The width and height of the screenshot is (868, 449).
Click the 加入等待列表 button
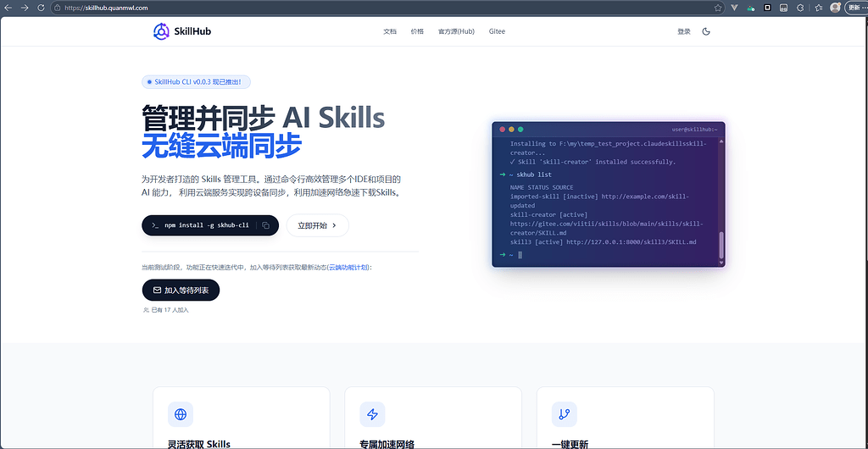[x=181, y=291]
